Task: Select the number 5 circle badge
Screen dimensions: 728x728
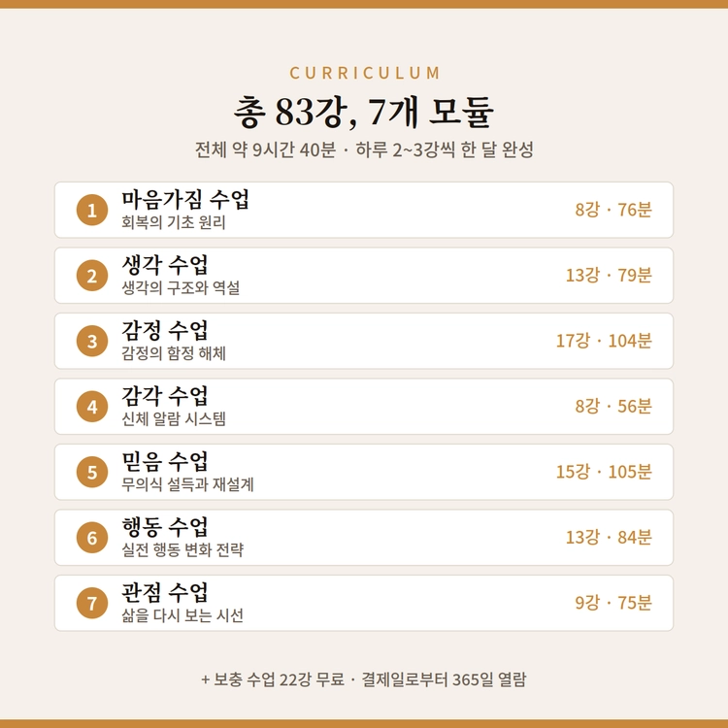Action: pyautogui.click(x=92, y=472)
